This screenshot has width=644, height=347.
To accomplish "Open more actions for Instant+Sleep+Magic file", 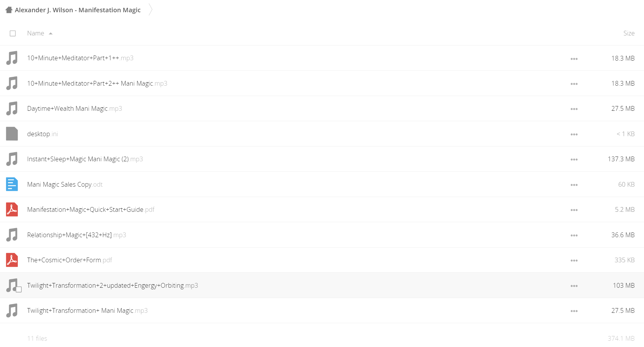I will click(574, 159).
